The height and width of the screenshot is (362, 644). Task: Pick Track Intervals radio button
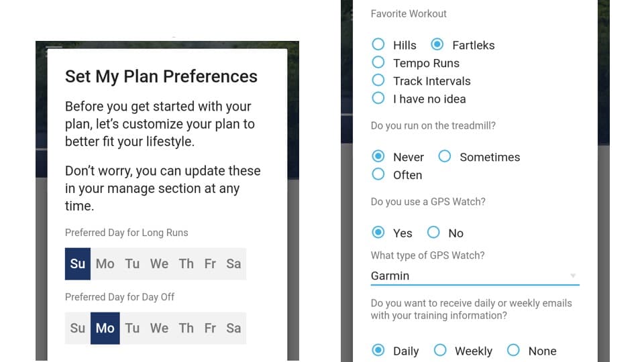378,80
